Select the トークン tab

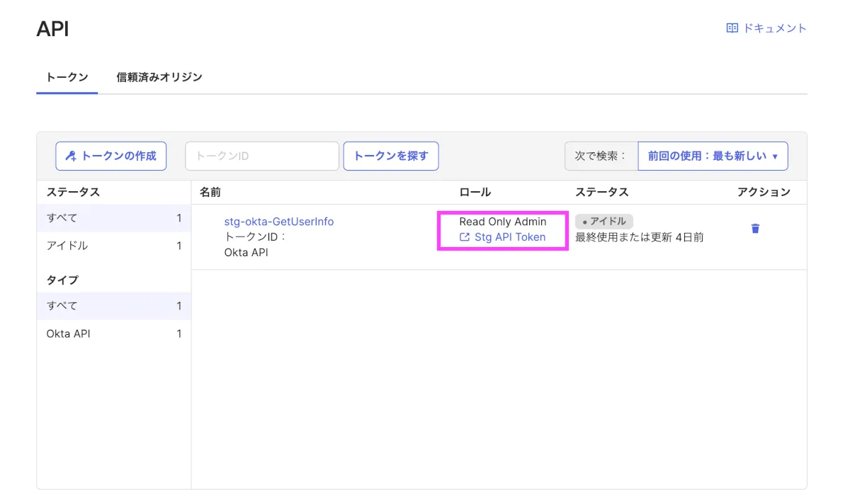[67, 77]
